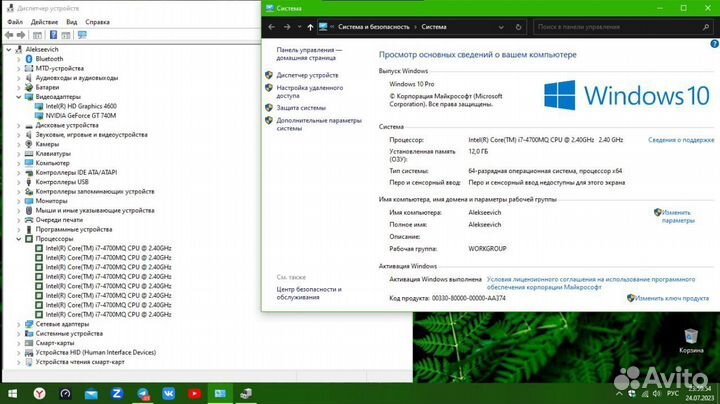Select Мыши и иные указывающие устройства
Viewport: 720px width, 404px height.
(x=95, y=210)
